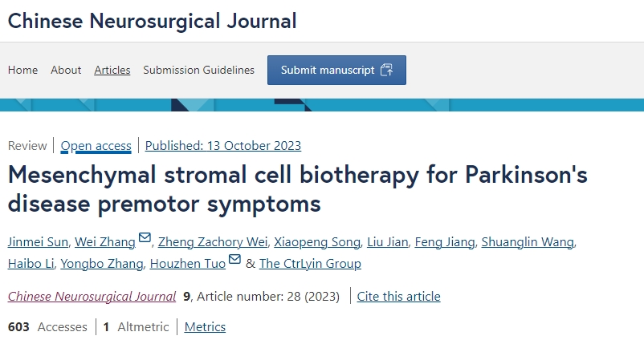Click the Published 13 October 2023 link
644x344 pixels.
(223, 145)
